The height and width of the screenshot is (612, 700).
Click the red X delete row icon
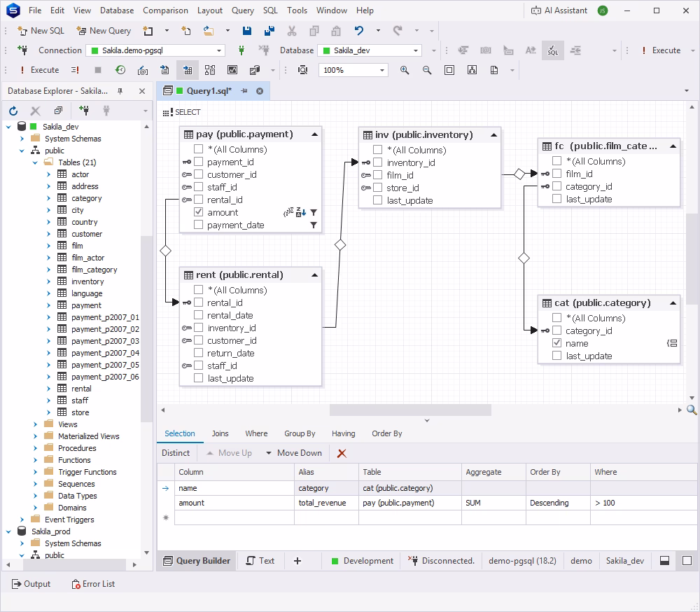pyautogui.click(x=342, y=454)
